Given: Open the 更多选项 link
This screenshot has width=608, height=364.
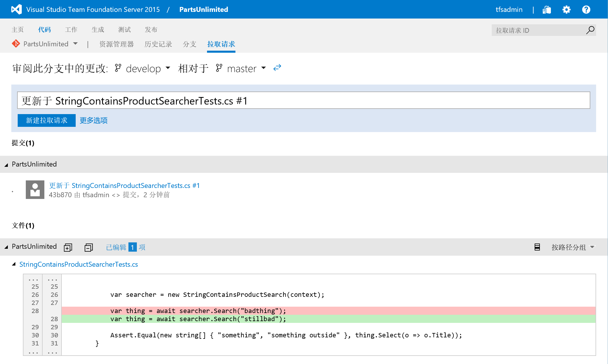Looking at the screenshot, I should [94, 120].
